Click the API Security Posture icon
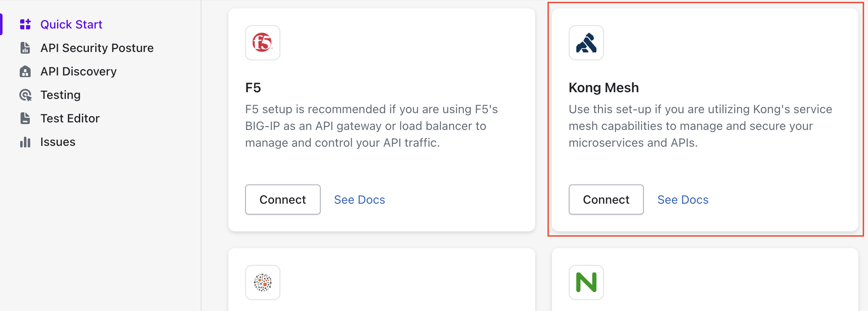The height and width of the screenshot is (311, 868). 25,48
